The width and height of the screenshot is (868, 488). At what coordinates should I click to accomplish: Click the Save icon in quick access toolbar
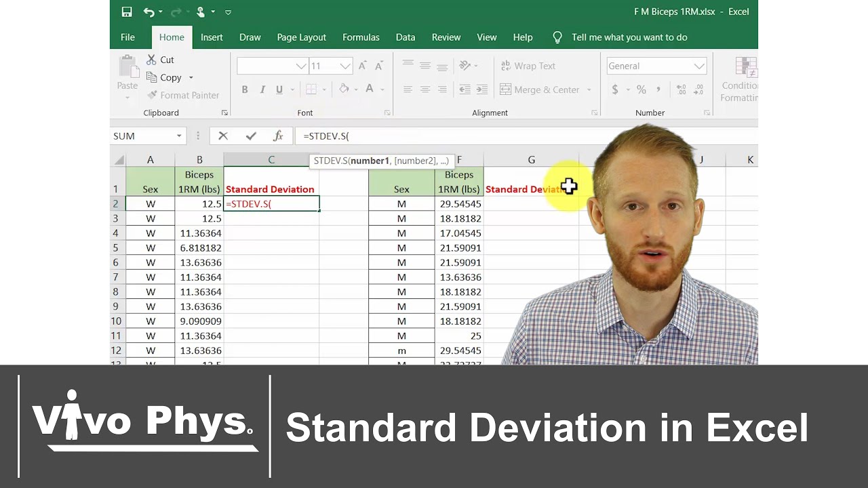point(127,12)
